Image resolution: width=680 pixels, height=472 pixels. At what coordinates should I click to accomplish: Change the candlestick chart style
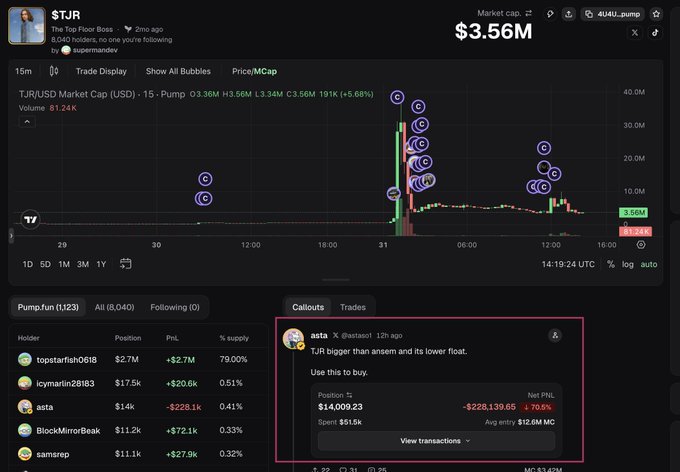click(54, 71)
